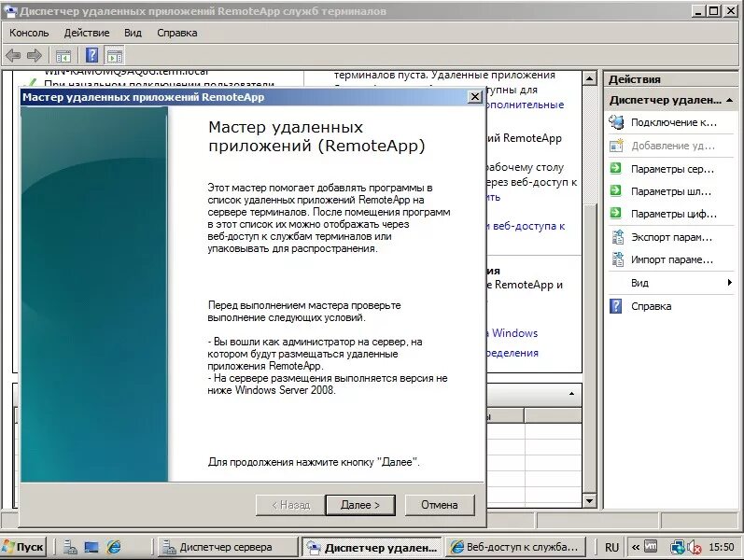Click Show Desktop quick launch icon

tap(91, 547)
